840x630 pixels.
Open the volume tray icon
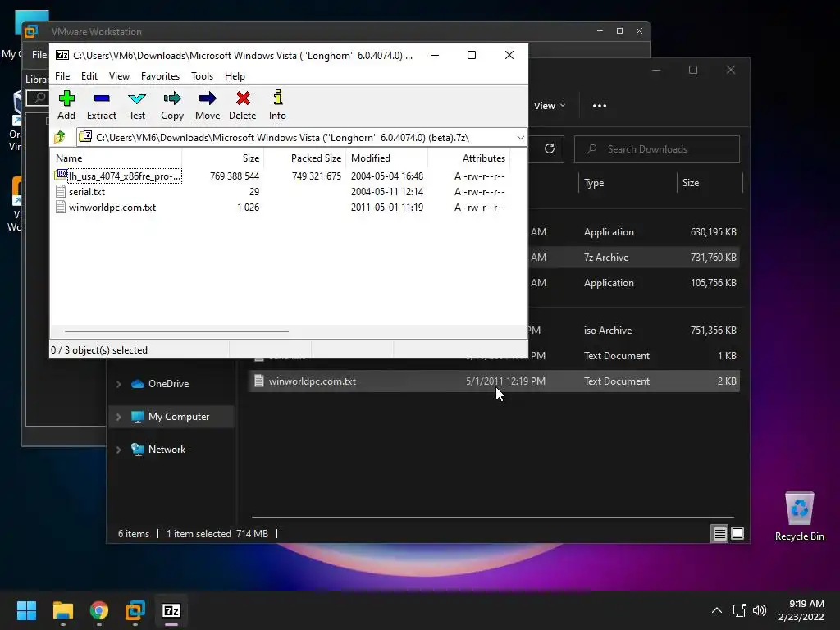pyautogui.click(x=760, y=610)
